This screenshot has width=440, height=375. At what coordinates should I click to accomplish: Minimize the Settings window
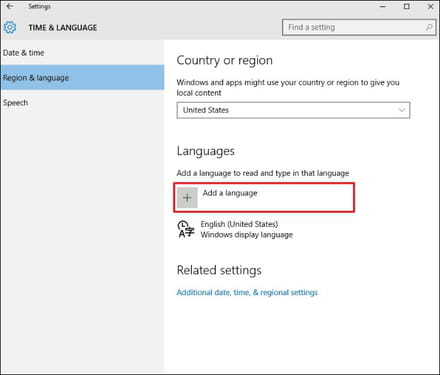383,6
